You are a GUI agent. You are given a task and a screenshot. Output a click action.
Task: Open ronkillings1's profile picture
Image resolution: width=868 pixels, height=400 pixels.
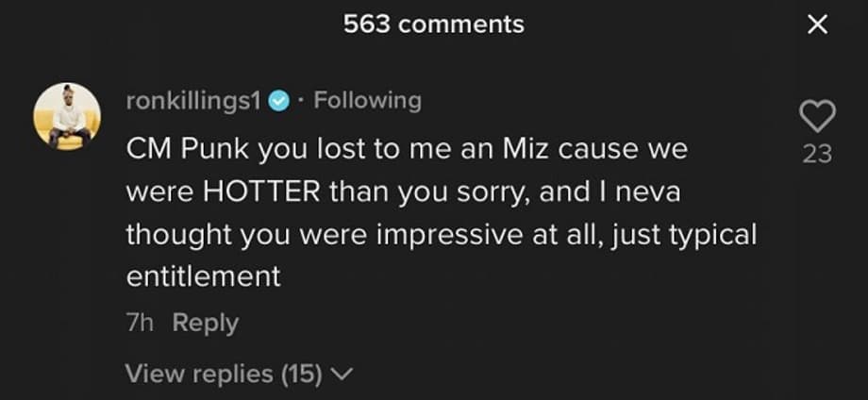point(67,116)
